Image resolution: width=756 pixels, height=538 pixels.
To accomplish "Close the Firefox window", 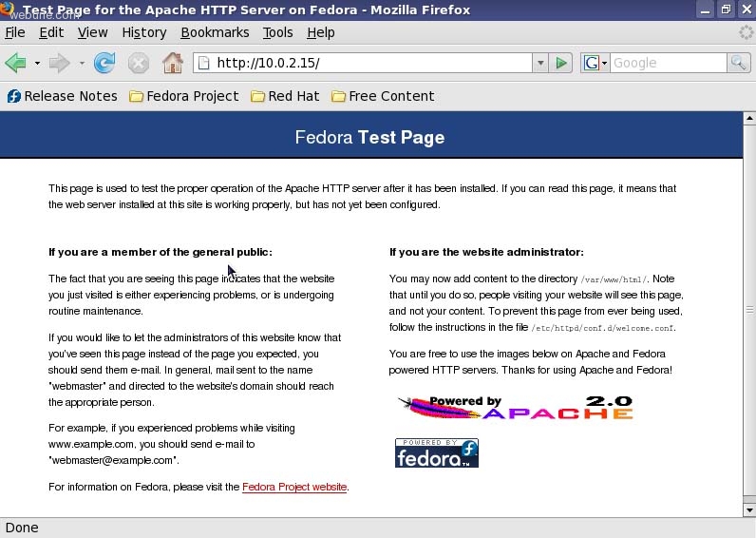I will coord(747,10).
